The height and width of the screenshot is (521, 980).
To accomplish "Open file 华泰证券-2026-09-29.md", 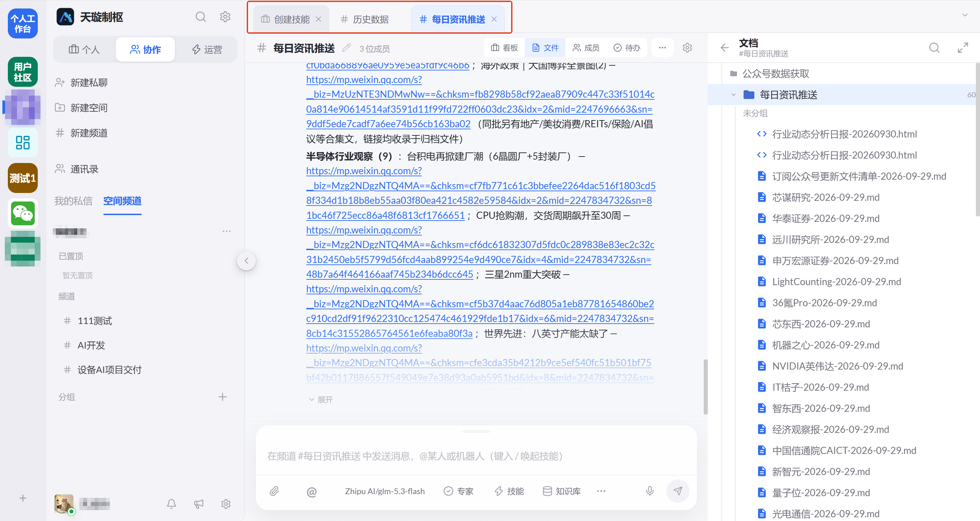I will click(826, 218).
